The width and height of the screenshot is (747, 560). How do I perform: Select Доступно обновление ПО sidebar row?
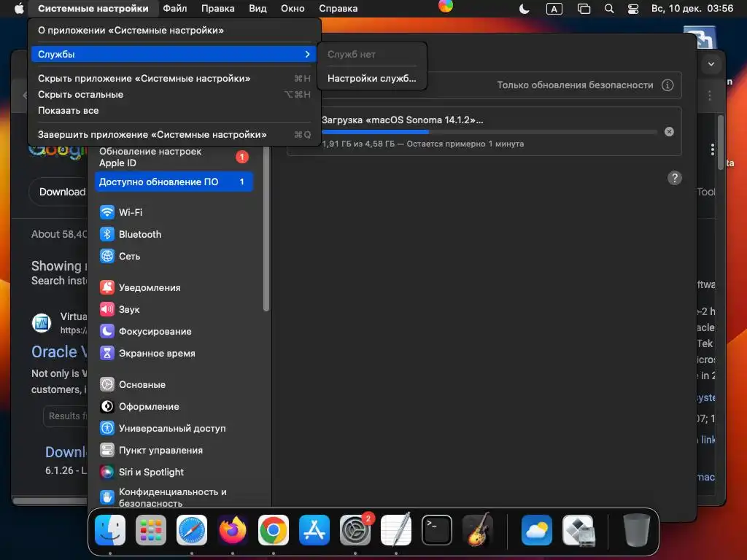point(174,182)
